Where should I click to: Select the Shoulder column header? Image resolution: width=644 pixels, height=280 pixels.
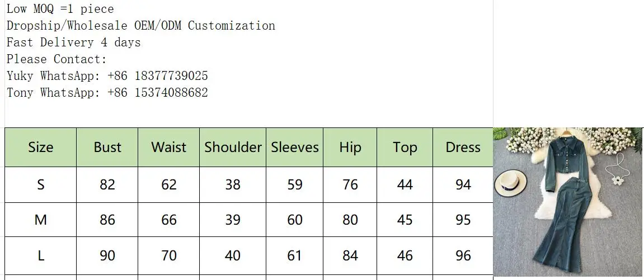pyautogui.click(x=233, y=147)
